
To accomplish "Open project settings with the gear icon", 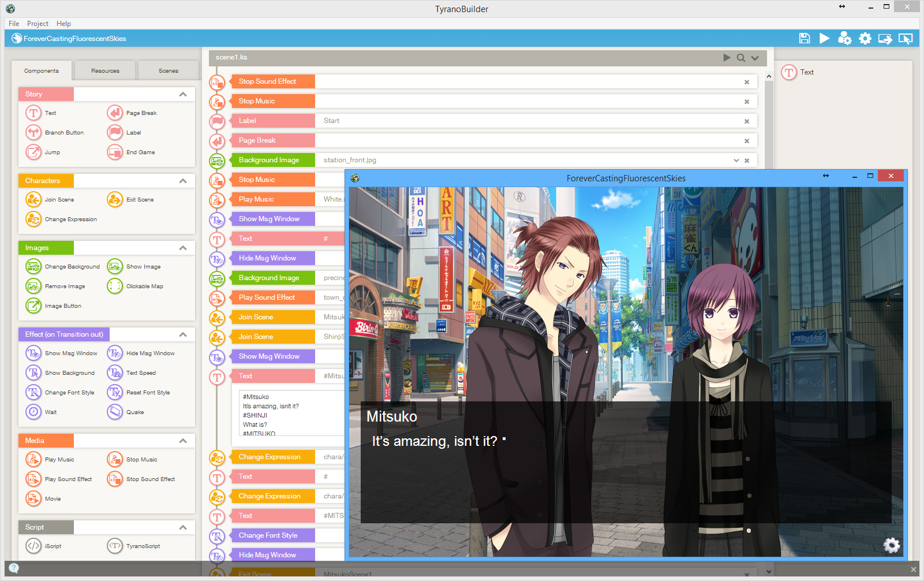I will [x=865, y=38].
